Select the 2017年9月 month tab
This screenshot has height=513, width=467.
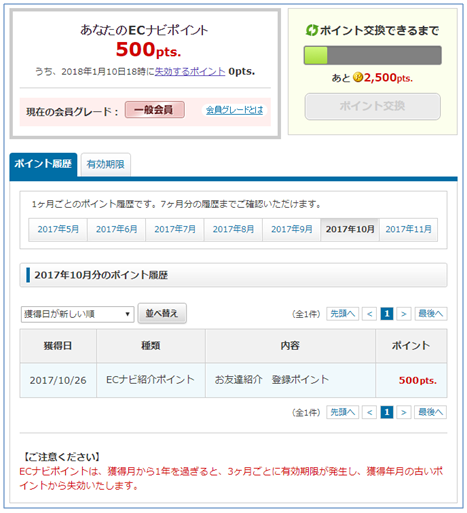point(292,229)
